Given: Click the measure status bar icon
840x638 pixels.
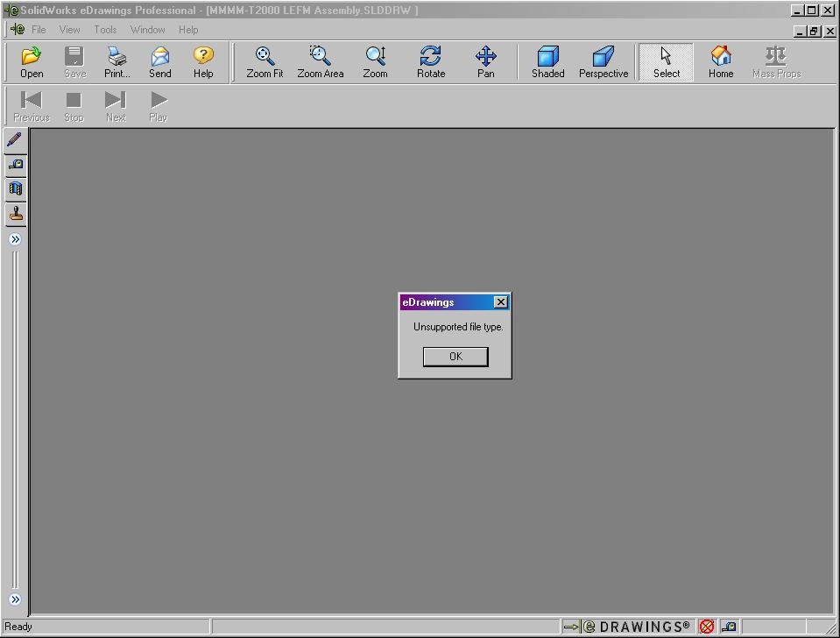Looking at the screenshot, I should point(729,627).
